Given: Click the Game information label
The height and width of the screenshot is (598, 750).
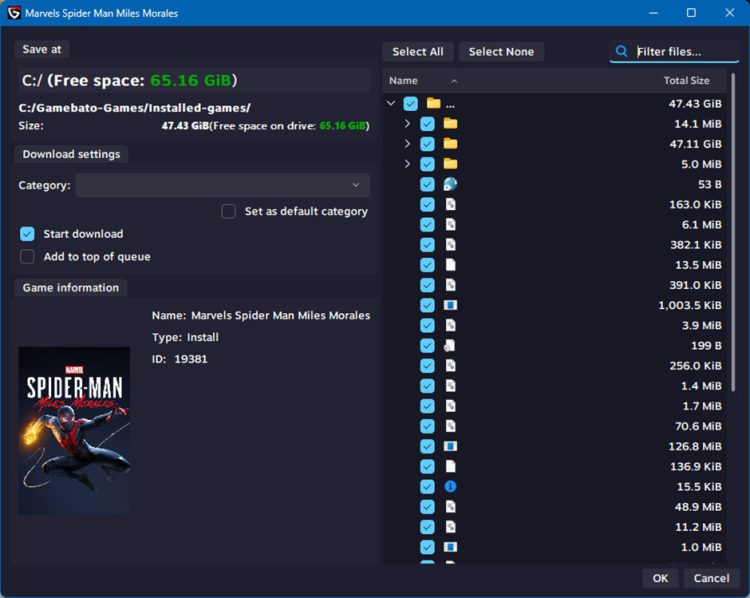Looking at the screenshot, I should (71, 288).
